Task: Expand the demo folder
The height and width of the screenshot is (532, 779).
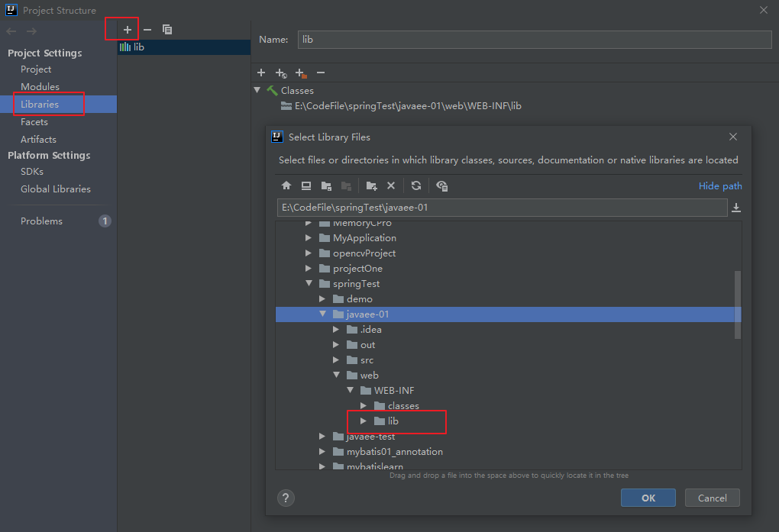Action: tap(322, 299)
